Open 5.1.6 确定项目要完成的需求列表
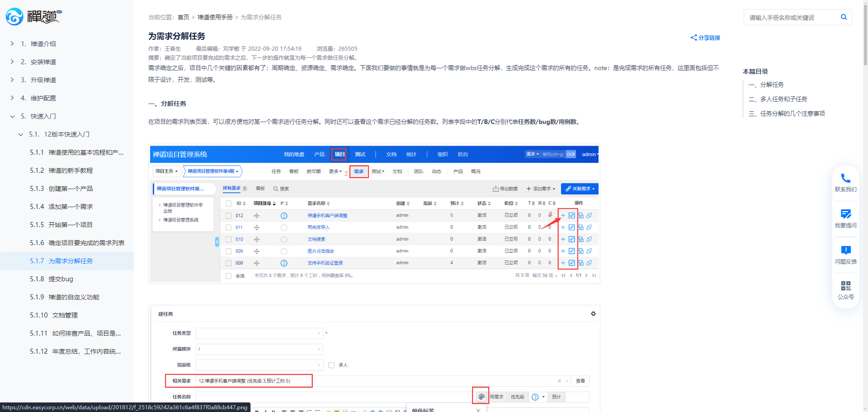 click(x=77, y=243)
